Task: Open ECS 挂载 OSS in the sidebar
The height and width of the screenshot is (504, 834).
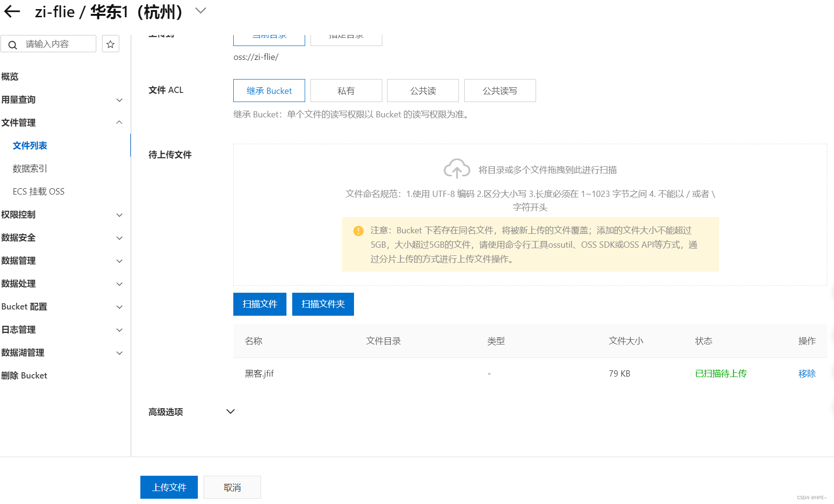Action: [38, 192]
